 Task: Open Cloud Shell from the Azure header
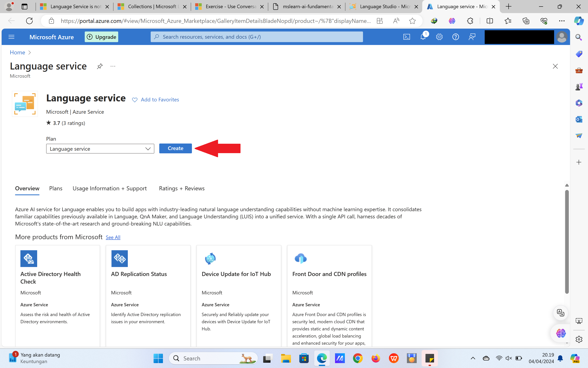tap(406, 37)
